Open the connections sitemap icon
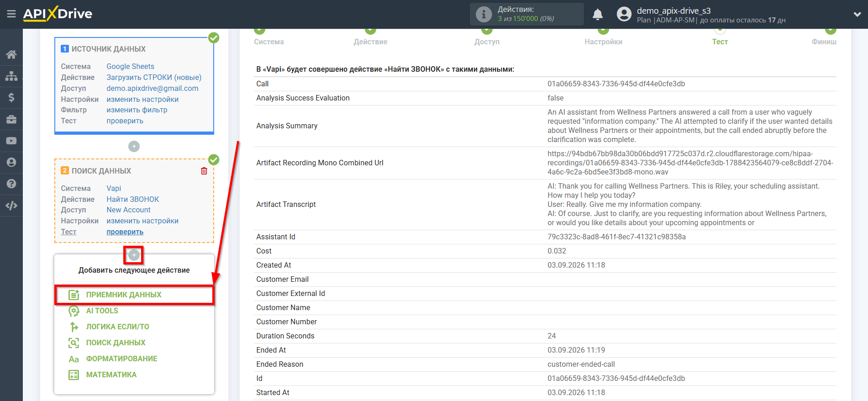The width and height of the screenshot is (868, 401). pos(11,76)
